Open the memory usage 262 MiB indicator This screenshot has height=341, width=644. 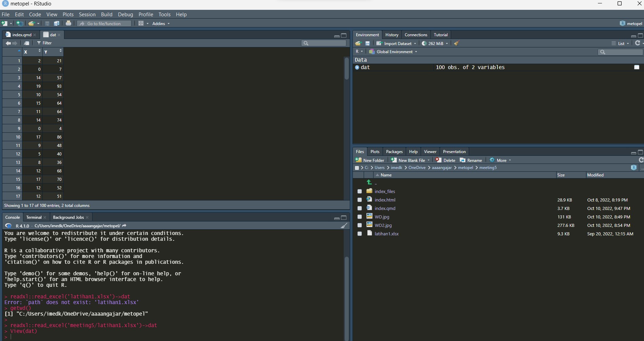point(435,43)
